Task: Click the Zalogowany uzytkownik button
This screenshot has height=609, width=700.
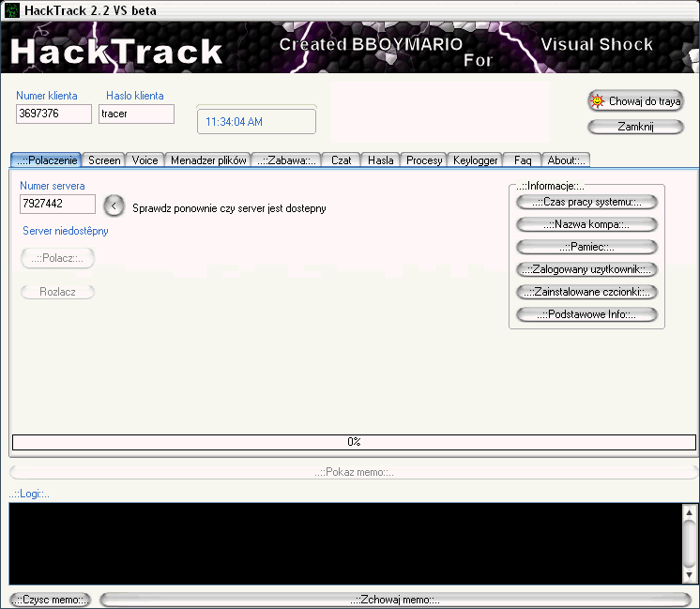Action: coord(586,269)
